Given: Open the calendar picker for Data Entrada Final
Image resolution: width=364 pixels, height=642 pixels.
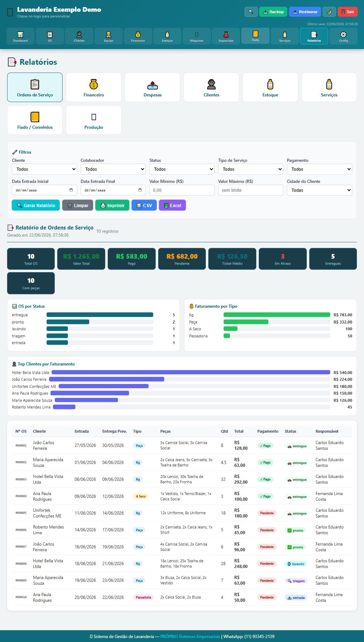Looking at the screenshot, I should click(140, 190).
